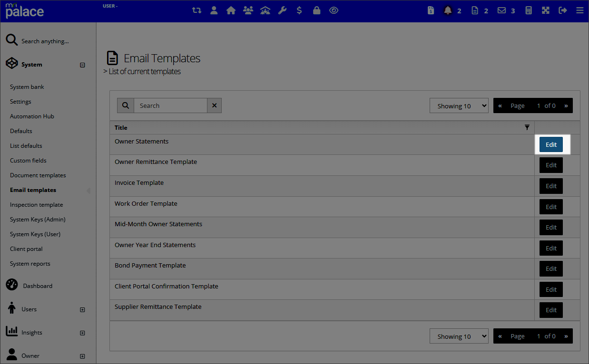
Task: Open Settings in sidebar
Action: [x=20, y=102]
